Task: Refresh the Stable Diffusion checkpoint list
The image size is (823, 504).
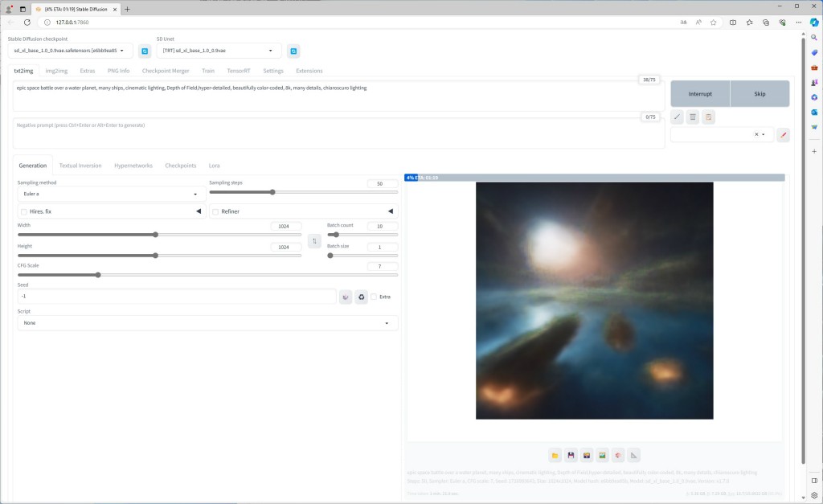Action: point(145,51)
